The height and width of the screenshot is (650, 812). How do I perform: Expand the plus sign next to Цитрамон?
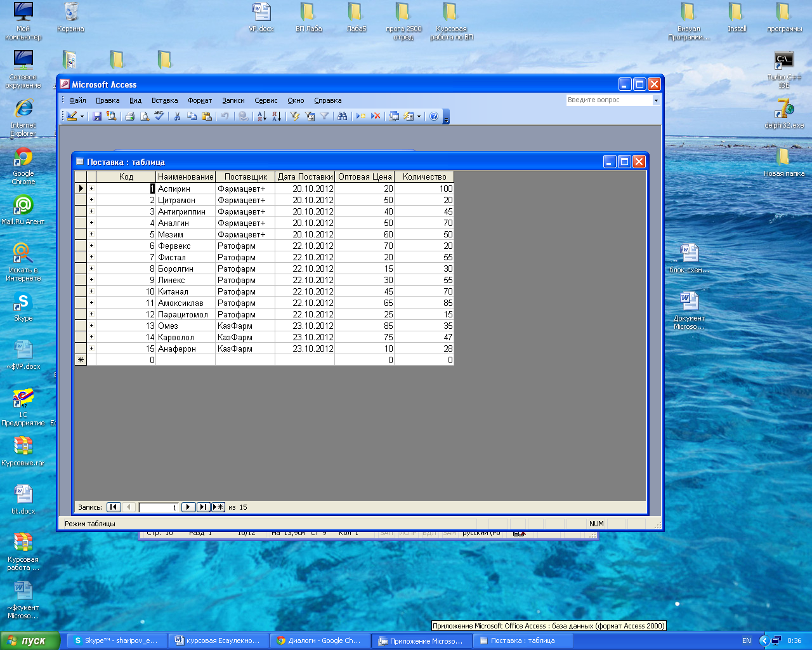(x=91, y=200)
